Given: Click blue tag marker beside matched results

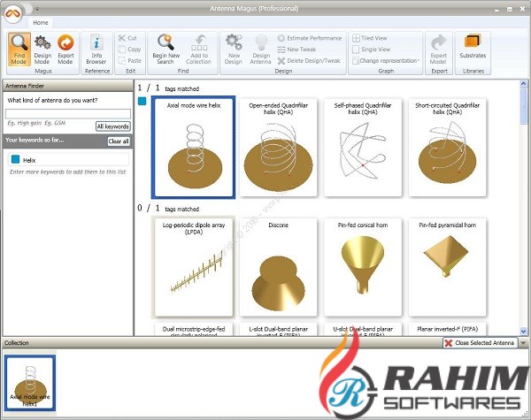Looking at the screenshot, I should point(142,101).
